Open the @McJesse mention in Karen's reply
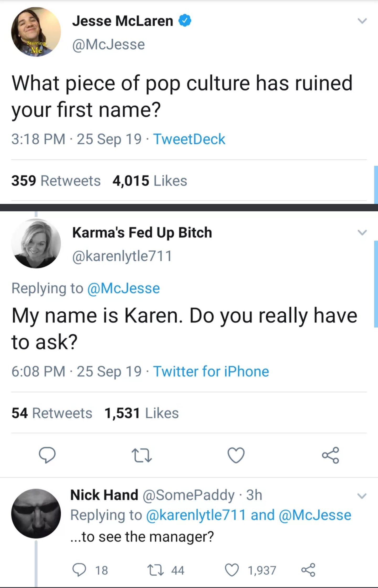Image resolution: width=378 pixels, height=588 pixels. click(x=123, y=288)
